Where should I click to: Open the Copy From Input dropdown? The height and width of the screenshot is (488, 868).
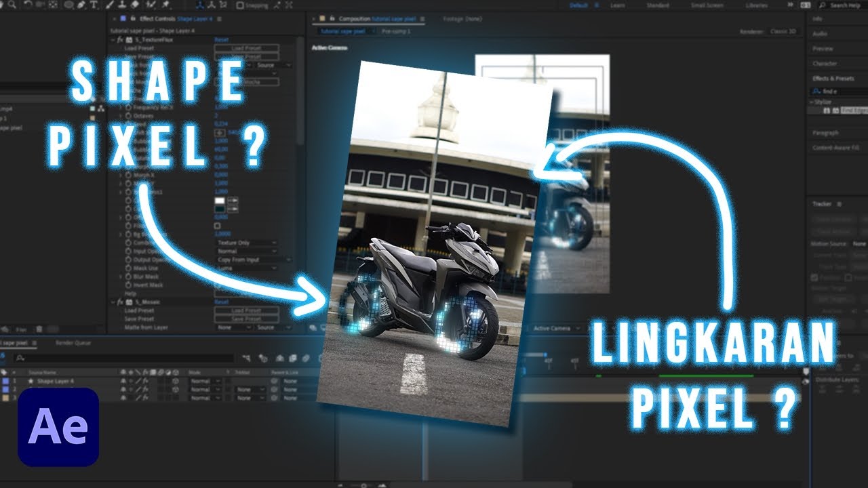pos(254,260)
